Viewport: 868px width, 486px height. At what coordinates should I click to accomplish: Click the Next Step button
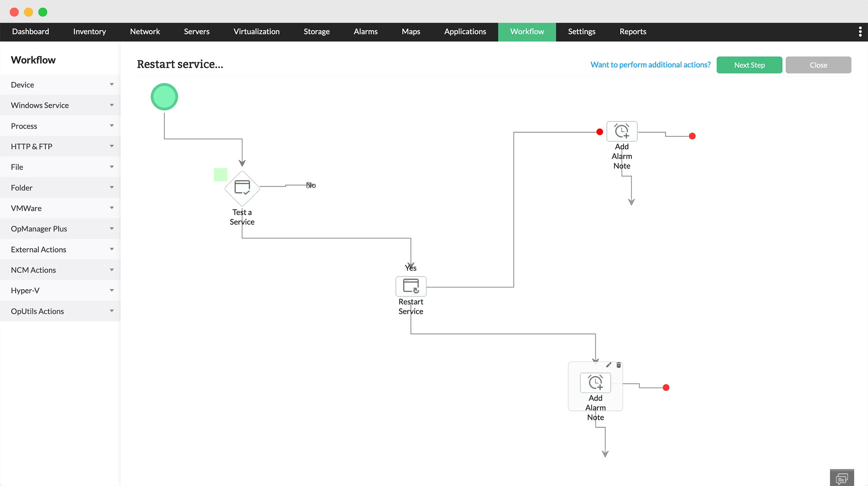tap(749, 65)
